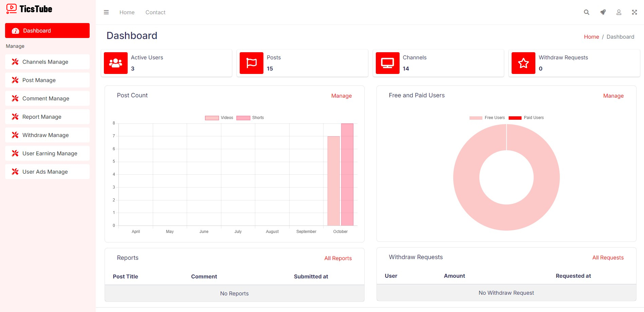Click the TicsTube logo
Viewport: 644px width, 312px height.
(x=30, y=9)
